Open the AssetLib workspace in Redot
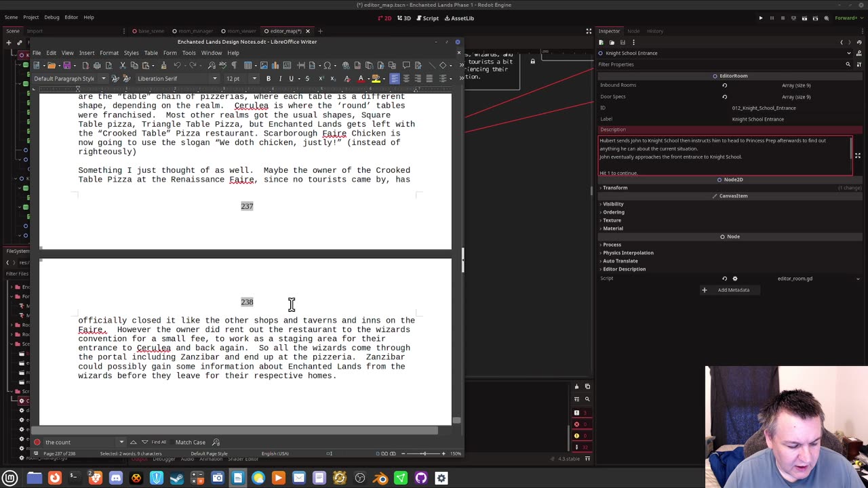This screenshot has height=488, width=868. click(x=459, y=18)
